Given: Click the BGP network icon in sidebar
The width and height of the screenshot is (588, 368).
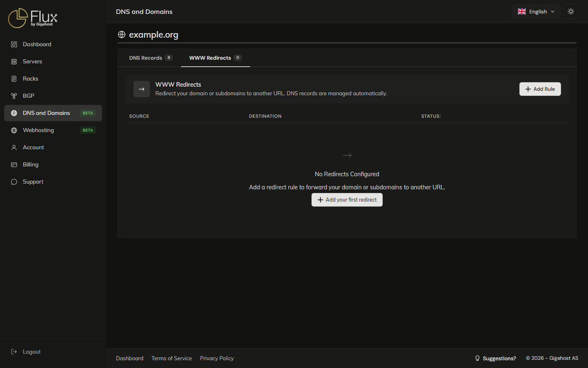Looking at the screenshot, I should [14, 96].
